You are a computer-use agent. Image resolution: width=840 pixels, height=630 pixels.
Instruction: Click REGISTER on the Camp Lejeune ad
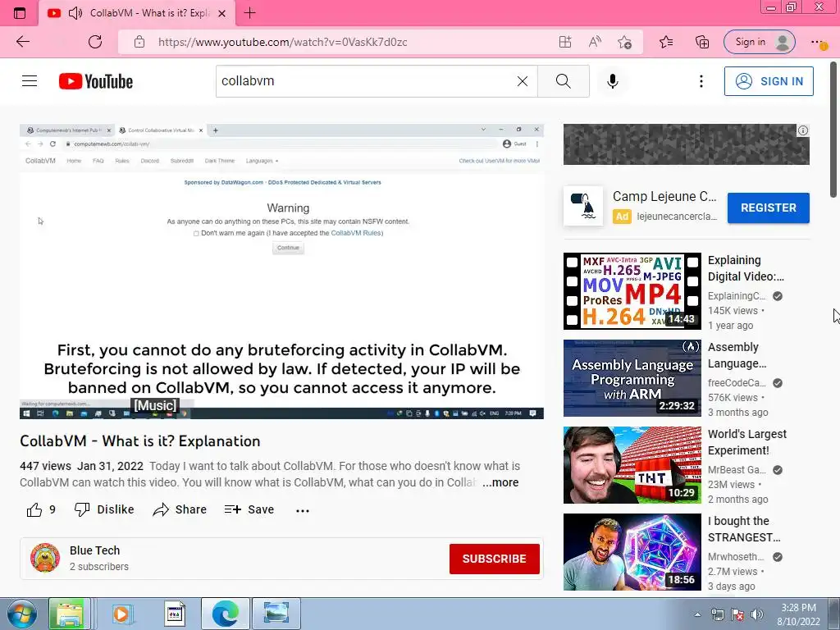coord(768,208)
